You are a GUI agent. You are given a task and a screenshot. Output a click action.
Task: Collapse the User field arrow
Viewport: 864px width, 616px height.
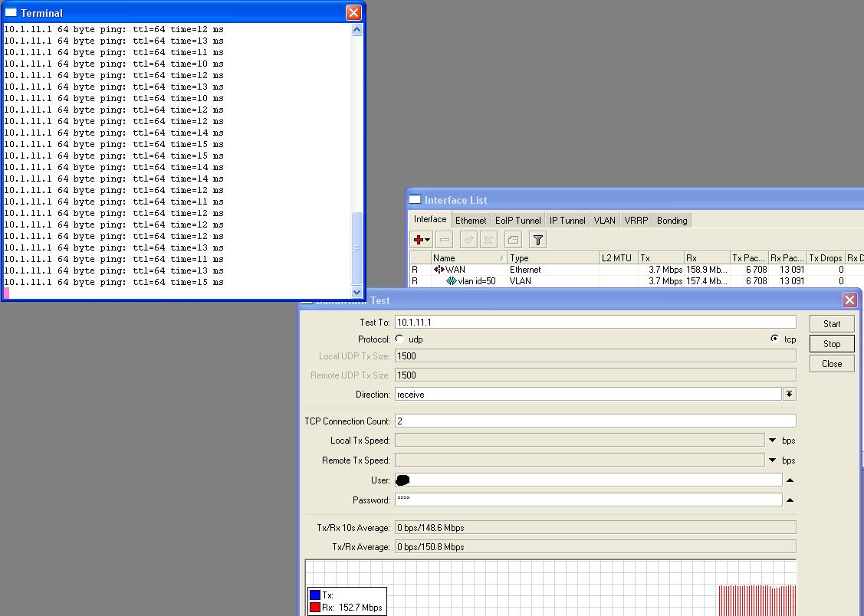[x=790, y=480]
